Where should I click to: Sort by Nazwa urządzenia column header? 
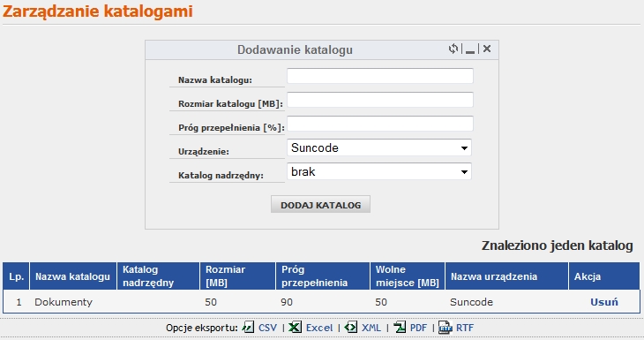coord(507,276)
